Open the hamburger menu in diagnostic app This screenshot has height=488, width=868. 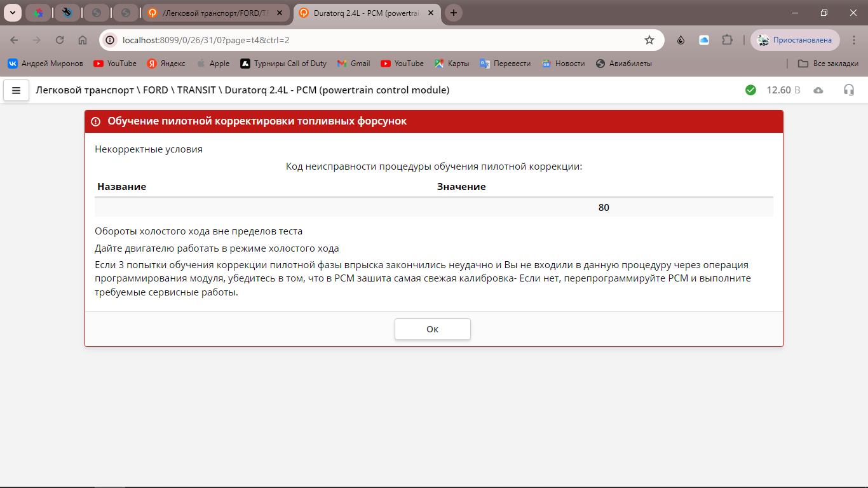tap(17, 90)
